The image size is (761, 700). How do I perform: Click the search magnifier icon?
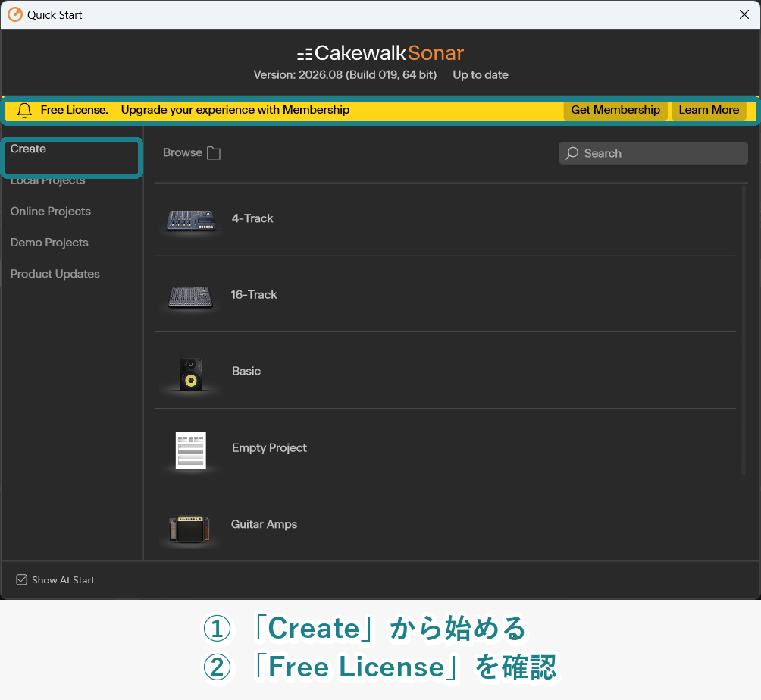pos(572,153)
